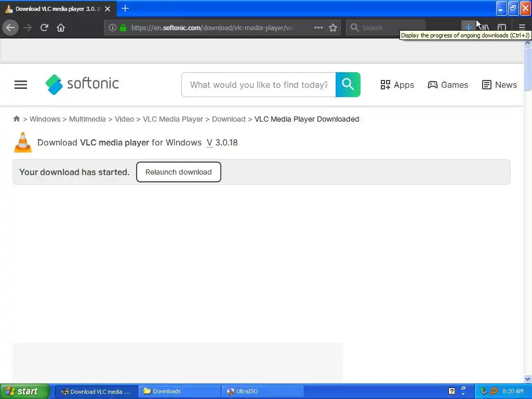
Task: Open the Video breadcrumb link
Action: pyautogui.click(x=124, y=119)
